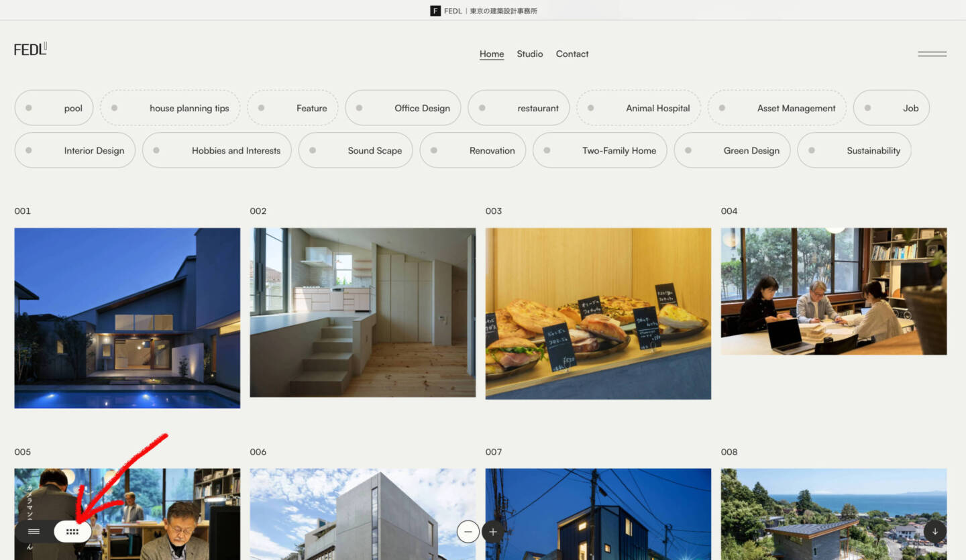Open the Studio menu item

point(529,54)
